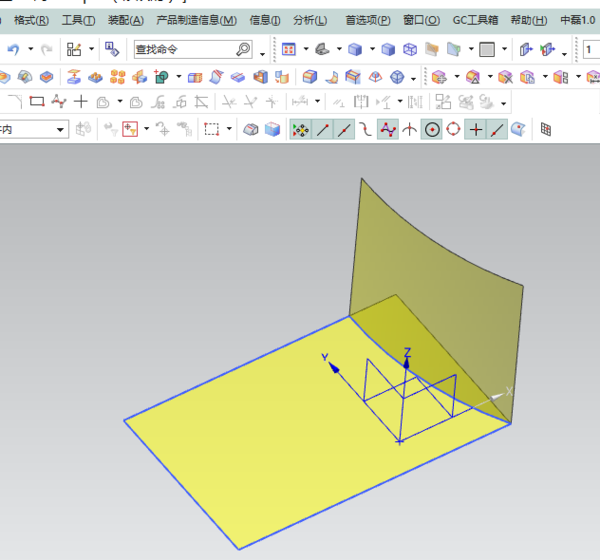Image resolution: width=600 pixels, height=560 pixels.
Task: Open the selection scope dropdown
Action: click(x=61, y=128)
